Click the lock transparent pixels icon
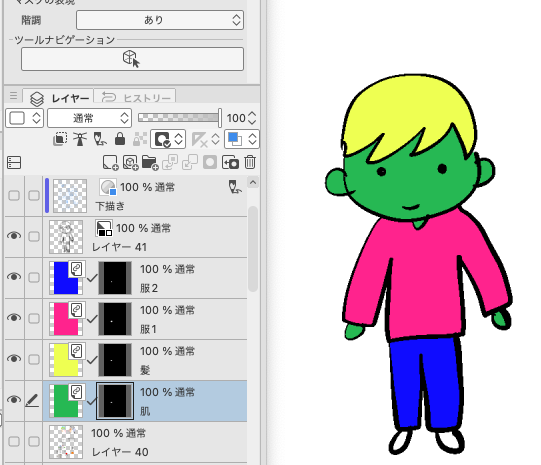Image resolution: width=541 pixels, height=465 pixels. tap(140, 139)
